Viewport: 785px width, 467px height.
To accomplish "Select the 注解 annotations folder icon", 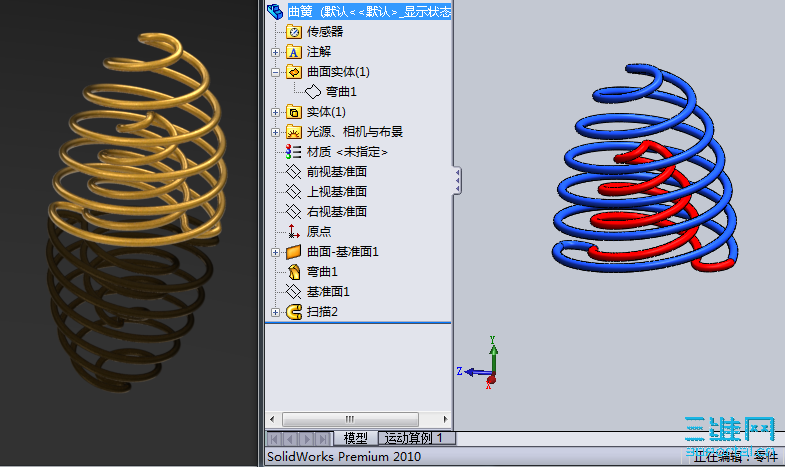I will [x=294, y=52].
